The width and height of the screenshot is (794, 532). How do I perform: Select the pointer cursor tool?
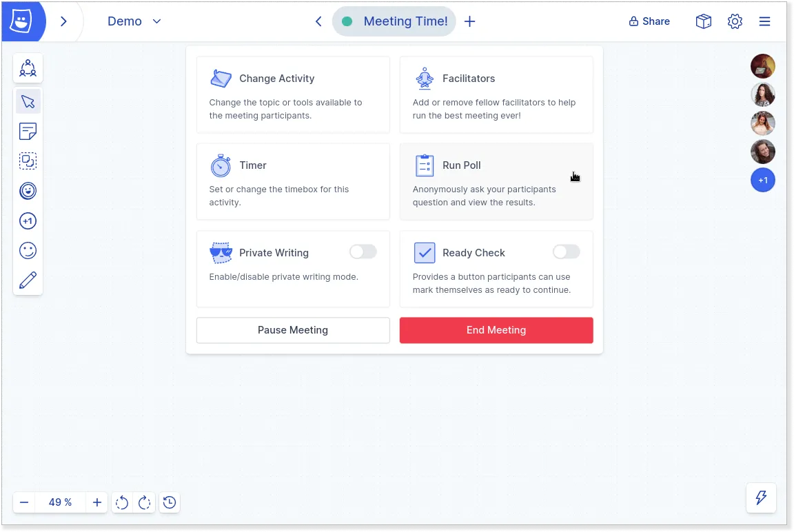pyautogui.click(x=28, y=102)
